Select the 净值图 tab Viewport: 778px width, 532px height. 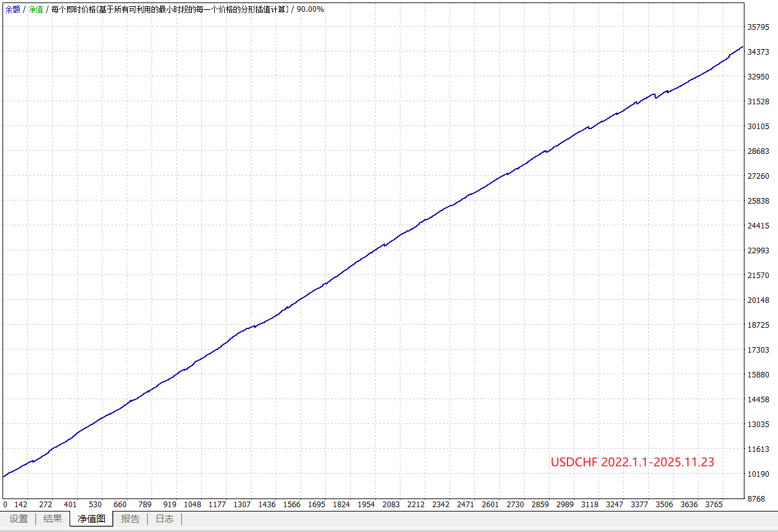91,519
